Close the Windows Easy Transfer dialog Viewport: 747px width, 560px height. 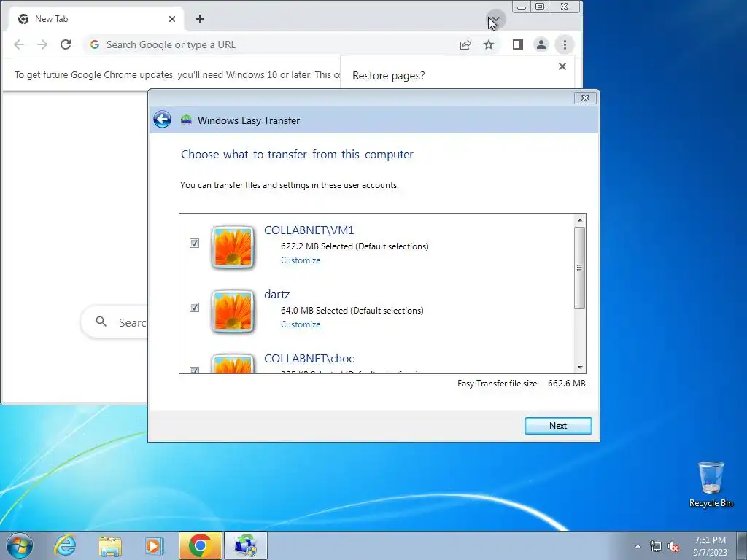(586, 98)
